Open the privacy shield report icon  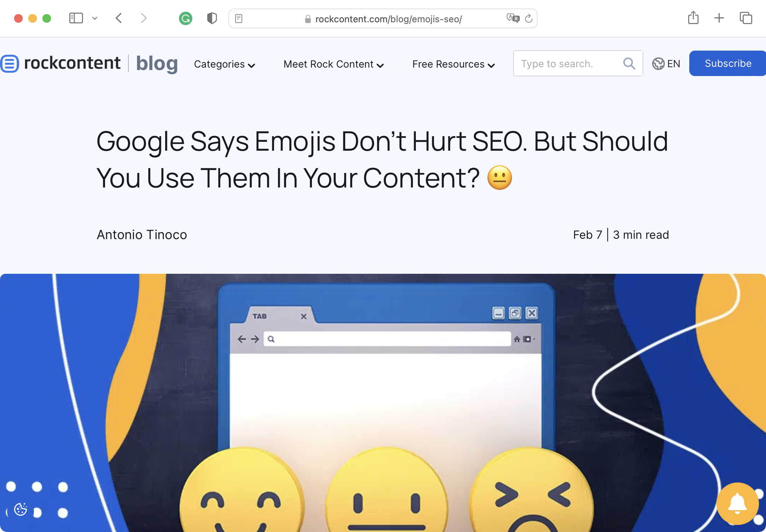click(x=212, y=18)
